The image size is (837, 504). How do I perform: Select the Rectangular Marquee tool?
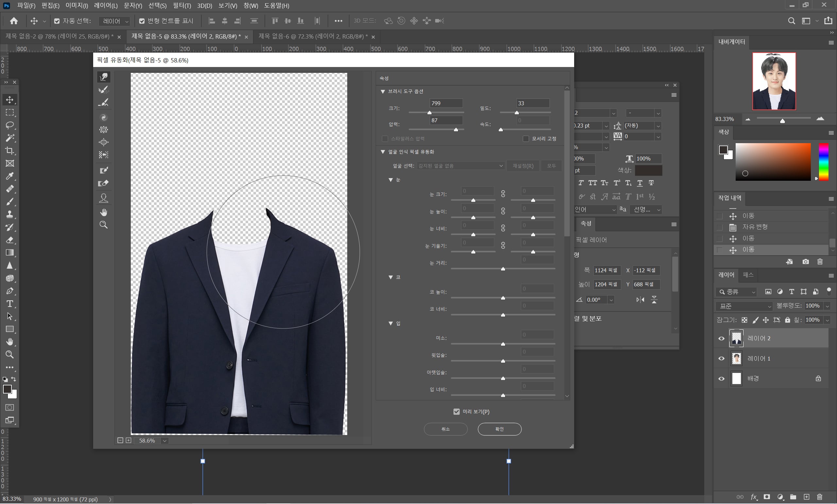(x=10, y=112)
